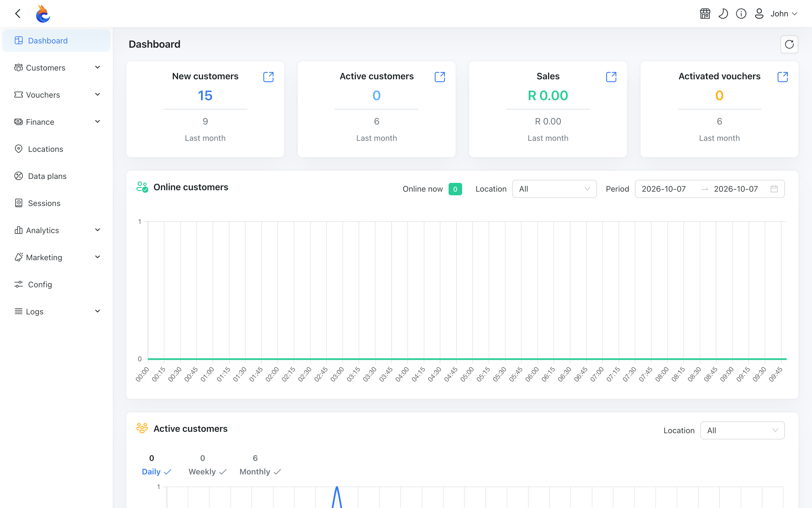This screenshot has height=508, width=812.
Task: Click the flame logo icon
Action: click(x=43, y=14)
